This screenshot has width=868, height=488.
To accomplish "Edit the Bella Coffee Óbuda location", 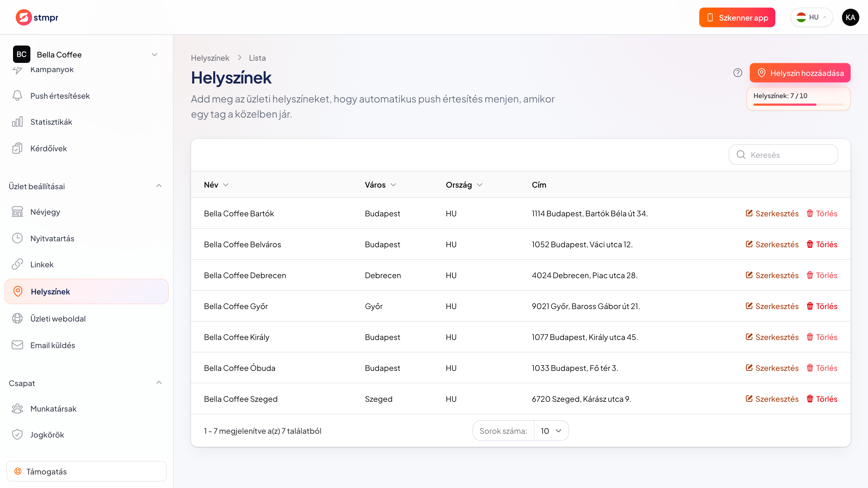I will click(772, 368).
